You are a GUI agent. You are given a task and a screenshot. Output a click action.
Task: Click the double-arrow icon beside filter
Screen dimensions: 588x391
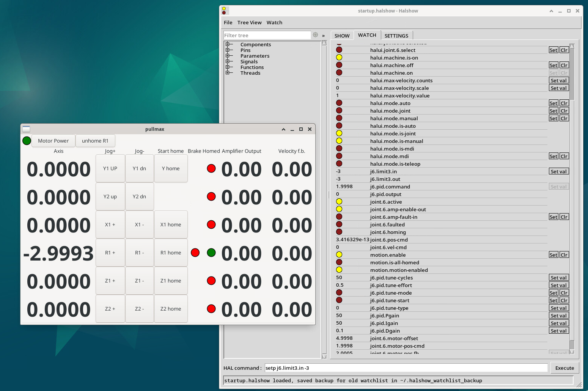324,36
